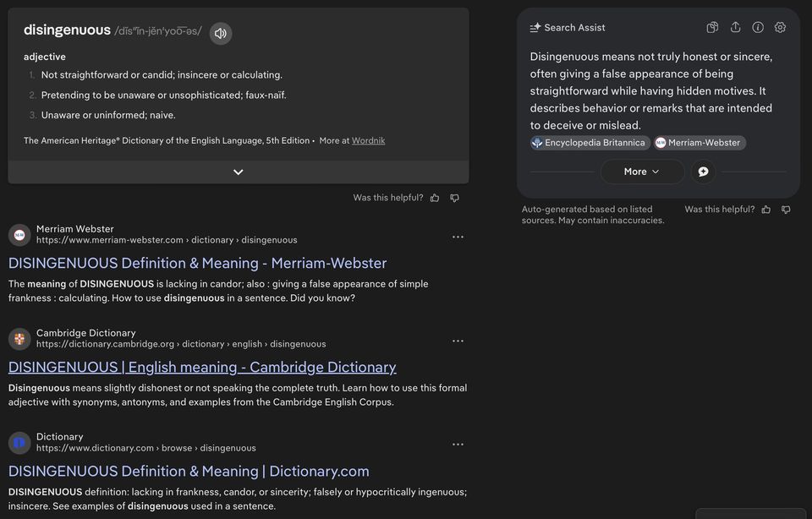This screenshot has height=519, width=812.
Task: Start a chat follow-up from Search Assist
Action: coord(703,172)
